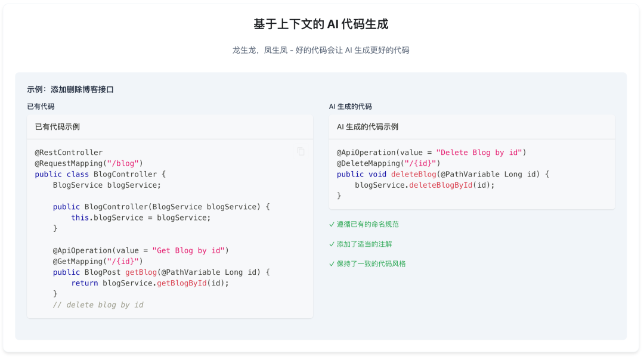Click the // delete blog by id comment
This screenshot has width=644, height=357.
point(98,305)
